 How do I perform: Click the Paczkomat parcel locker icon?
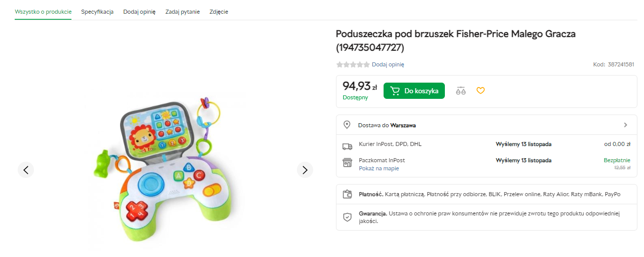coord(347,163)
